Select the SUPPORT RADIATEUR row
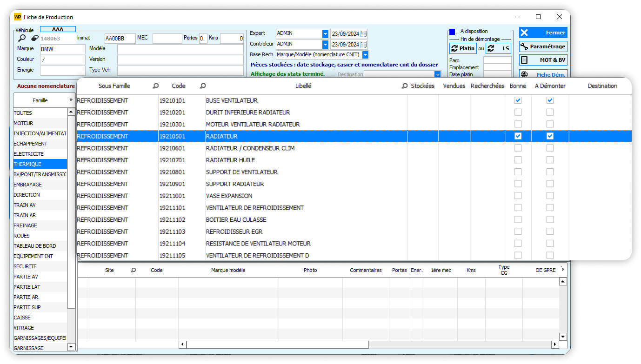The width and height of the screenshot is (641, 364). (354, 184)
